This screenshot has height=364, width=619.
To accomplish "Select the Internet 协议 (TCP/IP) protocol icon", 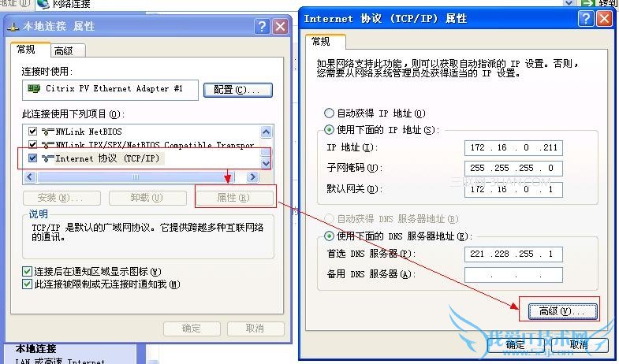I will pyautogui.click(x=48, y=158).
